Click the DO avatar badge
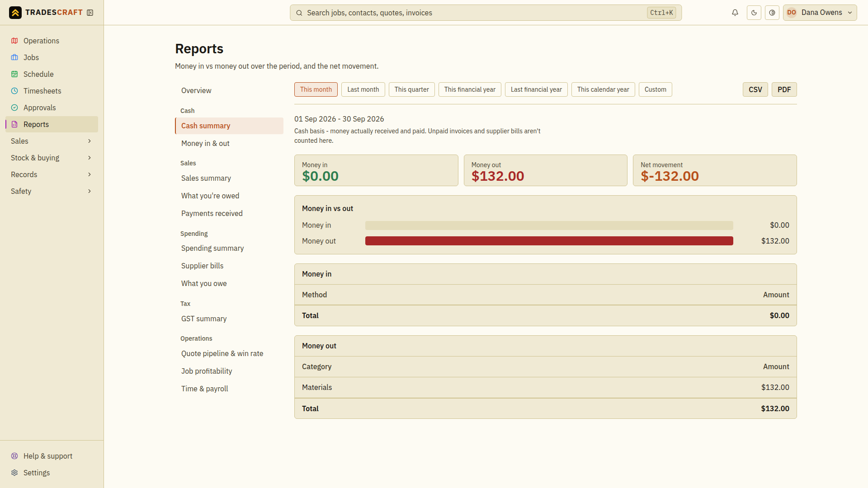 click(x=792, y=13)
